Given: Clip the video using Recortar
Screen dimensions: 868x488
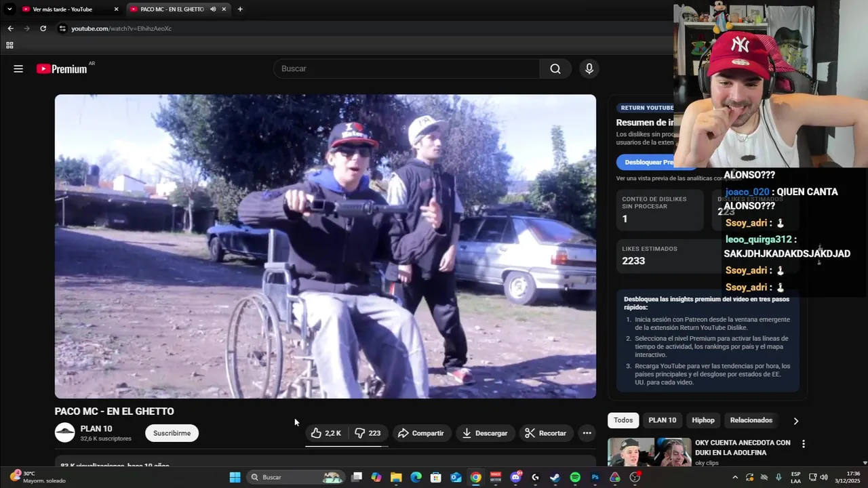Looking at the screenshot, I should tap(546, 433).
